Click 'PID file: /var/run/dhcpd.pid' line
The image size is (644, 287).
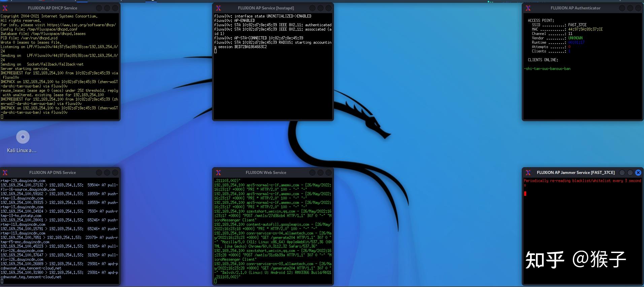click(x=29, y=38)
